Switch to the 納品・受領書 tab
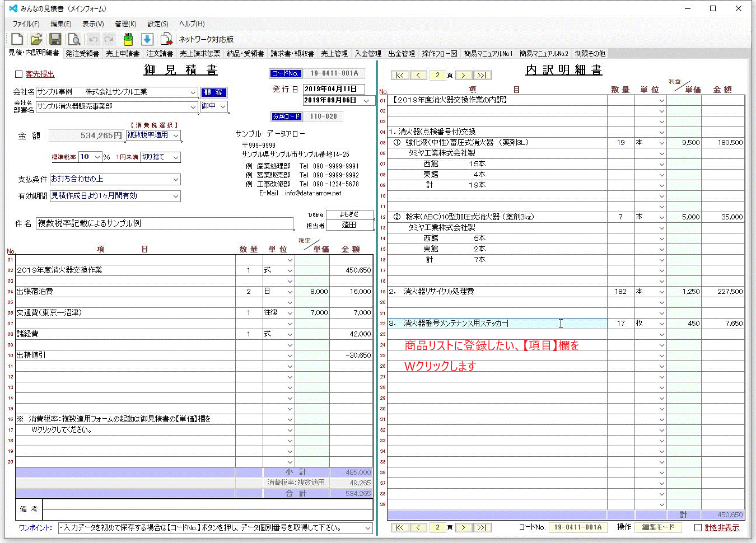This screenshot has width=756, height=543. pos(245,54)
